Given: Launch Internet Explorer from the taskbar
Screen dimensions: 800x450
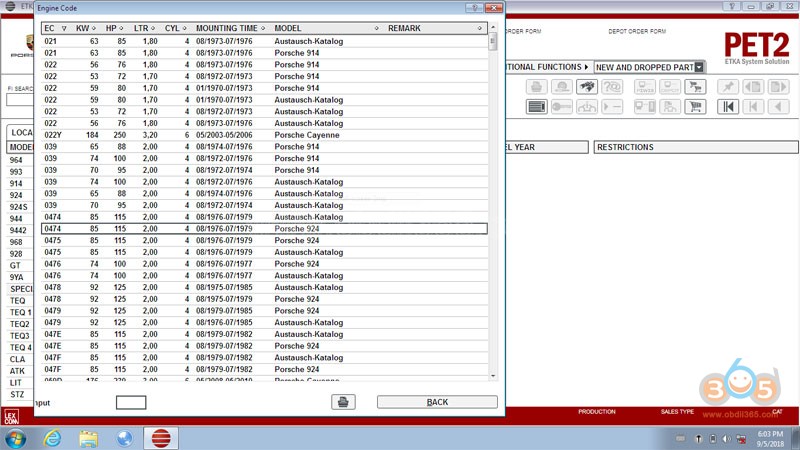Looking at the screenshot, I should pos(52,438).
